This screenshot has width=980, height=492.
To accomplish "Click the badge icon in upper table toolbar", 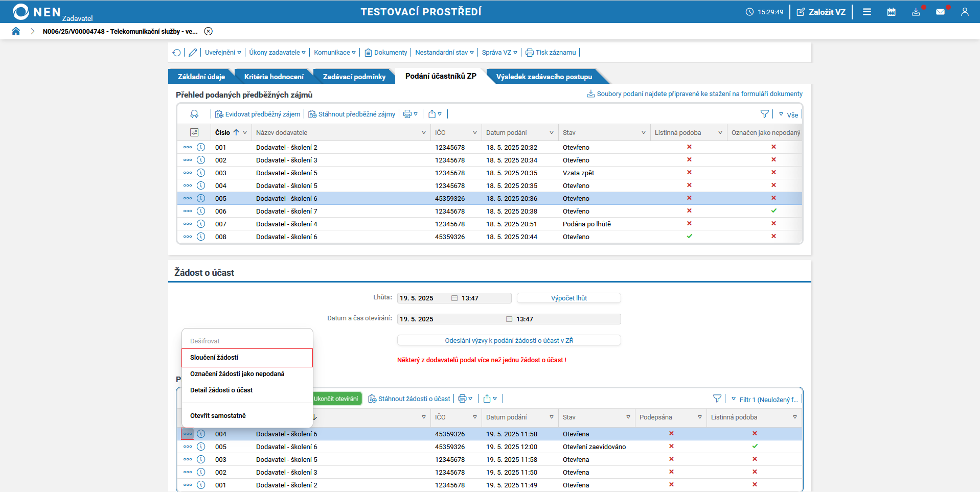I will click(194, 114).
